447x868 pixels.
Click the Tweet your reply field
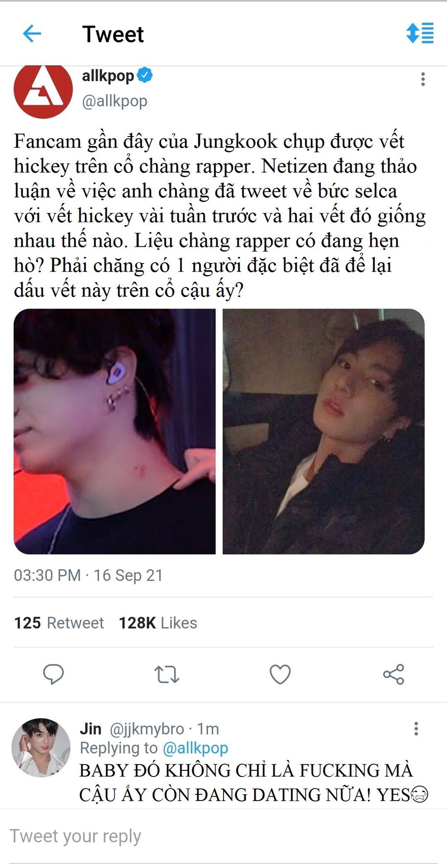point(223,836)
